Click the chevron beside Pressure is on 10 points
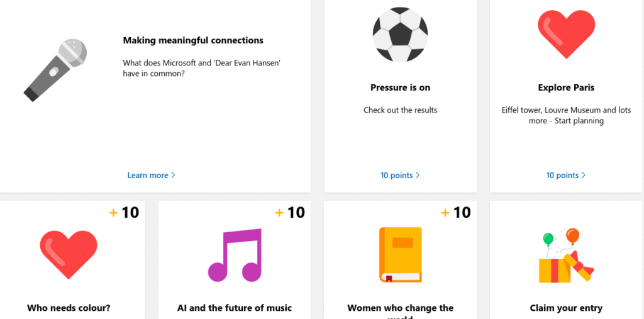 tap(418, 175)
